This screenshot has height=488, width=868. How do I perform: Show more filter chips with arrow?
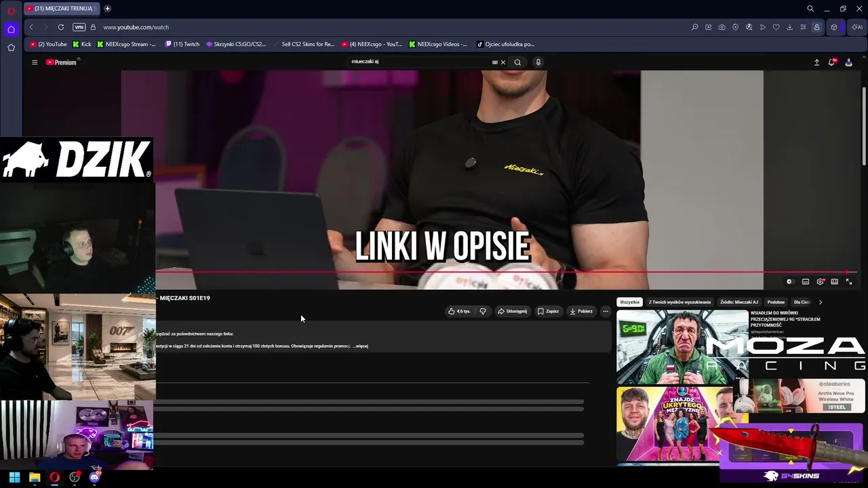pyautogui.click(x=820, y=302)
